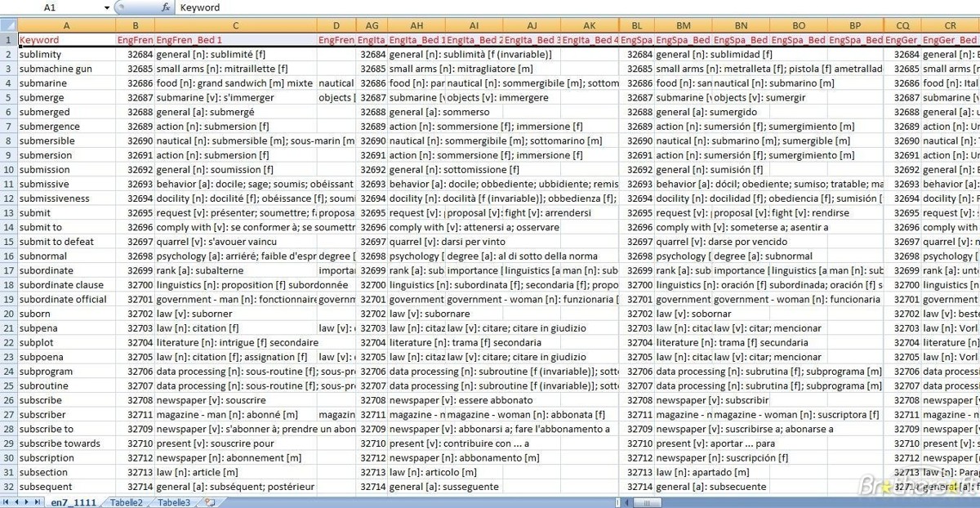Click the formula bar containing Keyword
This screenshot has width=980, height=508.
[x=577, y=7]
